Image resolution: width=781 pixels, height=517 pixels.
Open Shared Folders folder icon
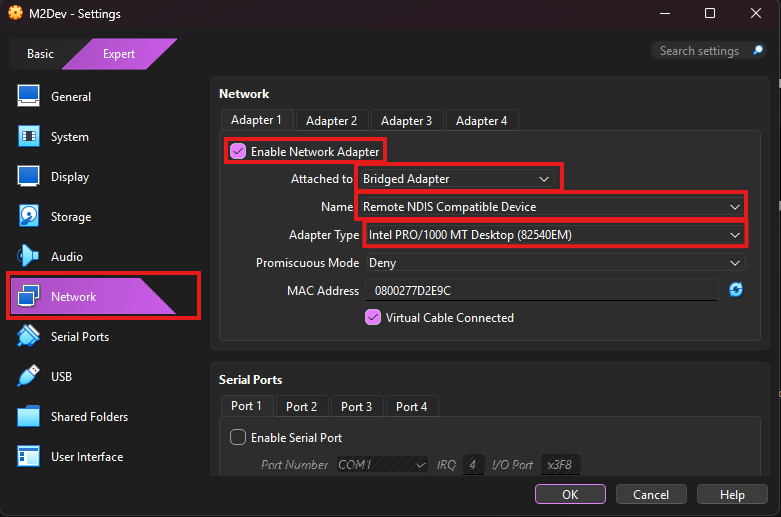pyautogui.click(x=29, y=417)
